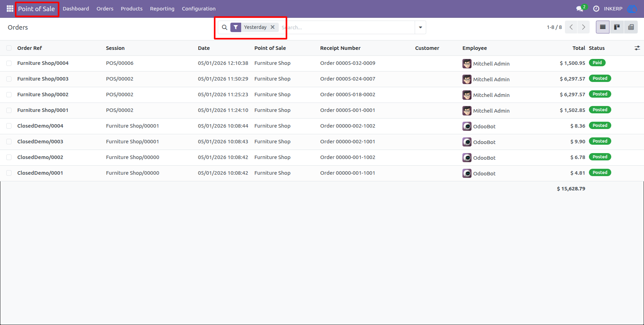Click the Paid status badge

point(597,63)
